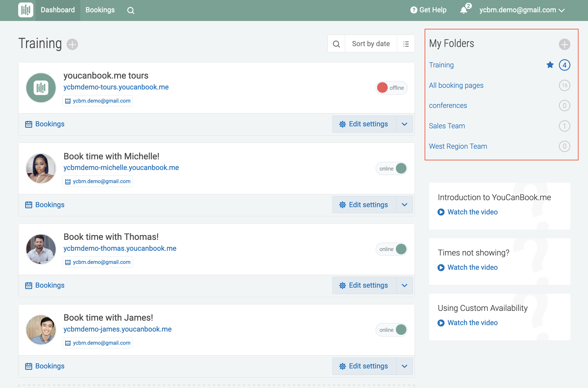Open search from the top navigation bar
Screen dimensions: 588x388
pos(131,10)
